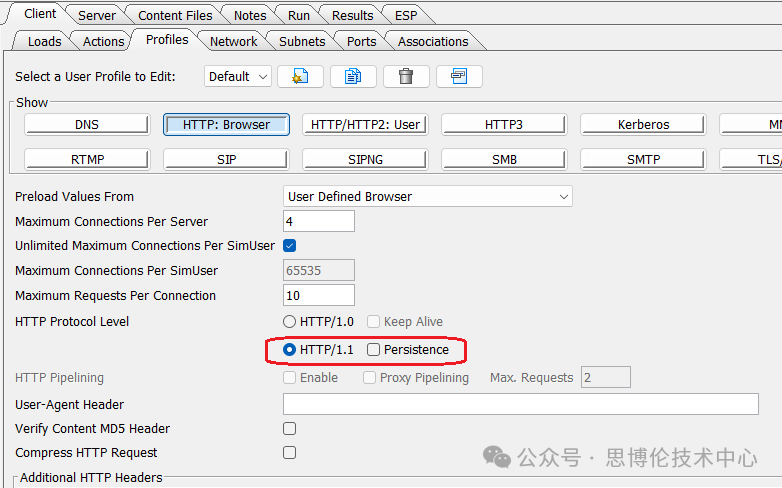Switch to the Server tab
782x488 pixels.
click(x=96, y=15)
